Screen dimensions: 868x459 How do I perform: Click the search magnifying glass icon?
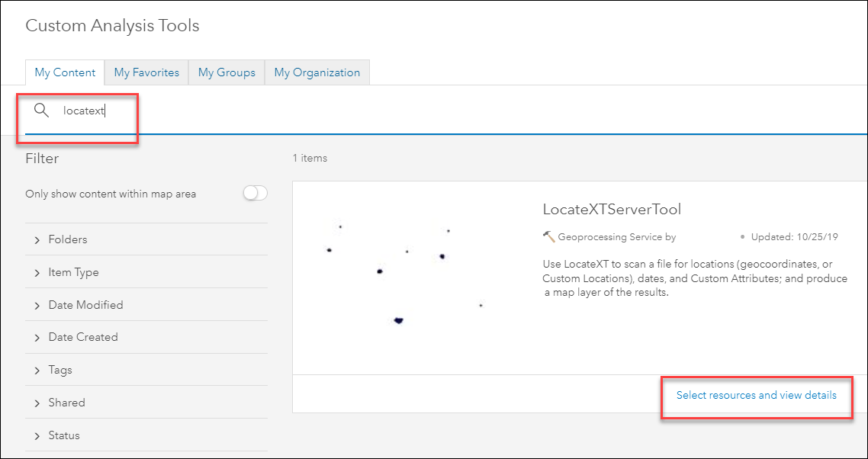click(42, 110)
